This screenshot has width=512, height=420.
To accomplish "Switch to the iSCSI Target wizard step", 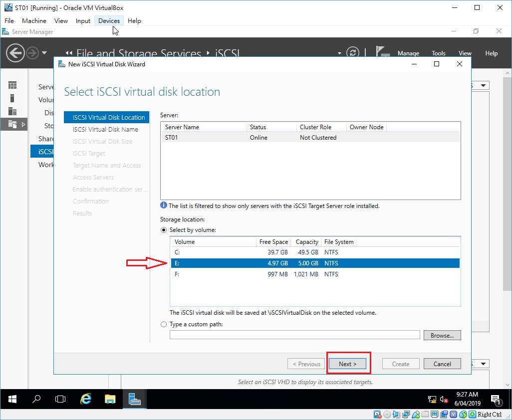I will point(89,153).
